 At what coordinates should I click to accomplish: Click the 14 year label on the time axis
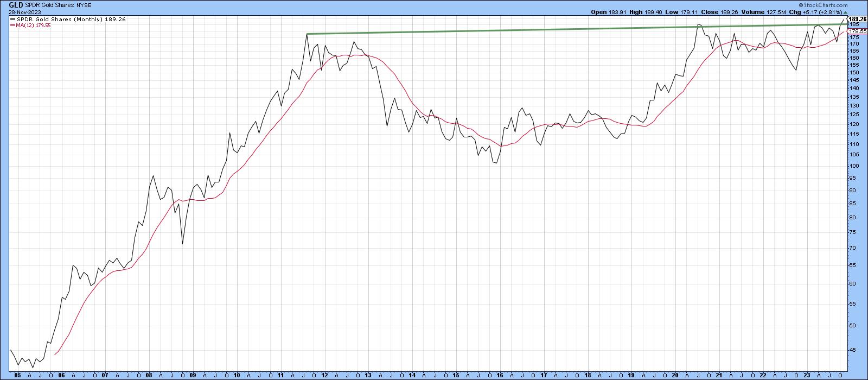tap(412, 375)
